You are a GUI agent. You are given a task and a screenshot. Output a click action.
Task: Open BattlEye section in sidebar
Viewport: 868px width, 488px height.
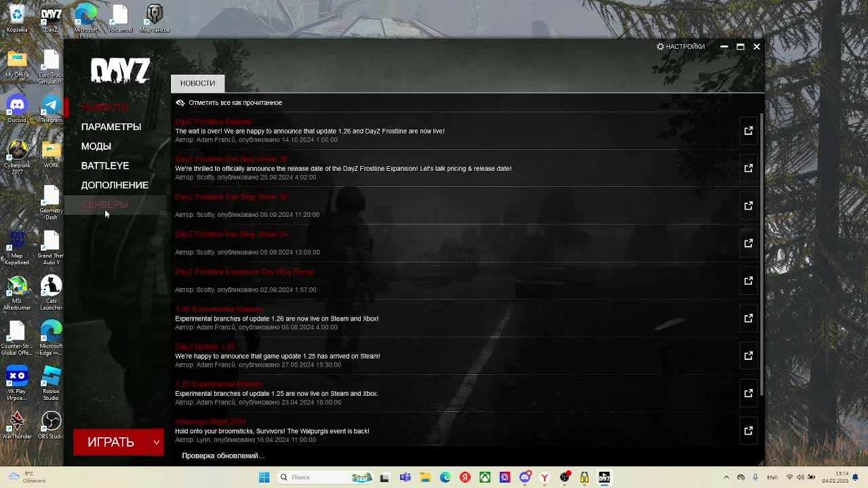point(105,165)
